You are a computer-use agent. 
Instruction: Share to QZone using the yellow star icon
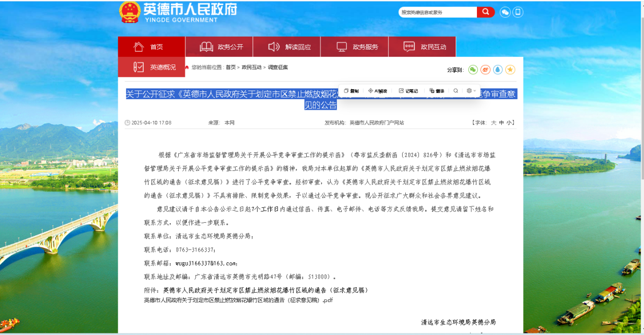(510, 70)
